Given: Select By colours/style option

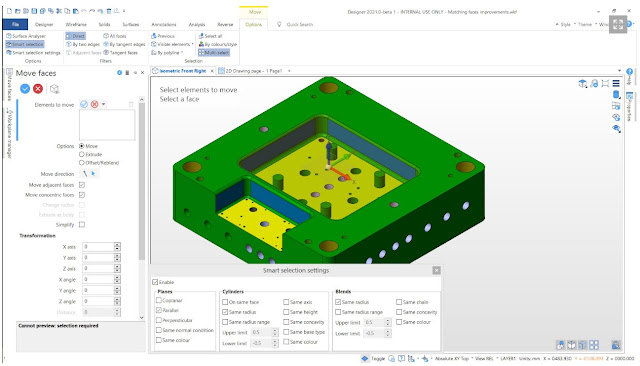Looking at the screenshot, I should click(x=218, y=44).
